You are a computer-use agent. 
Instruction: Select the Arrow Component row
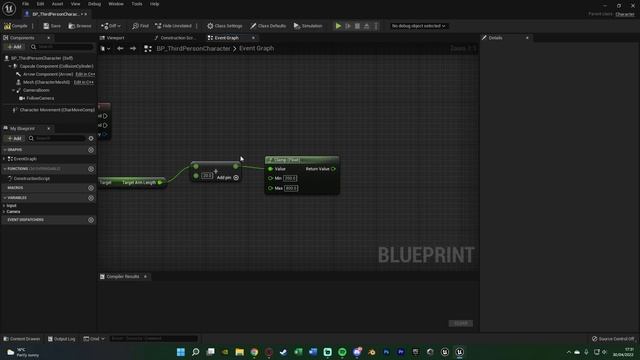[x=48, y=74]
